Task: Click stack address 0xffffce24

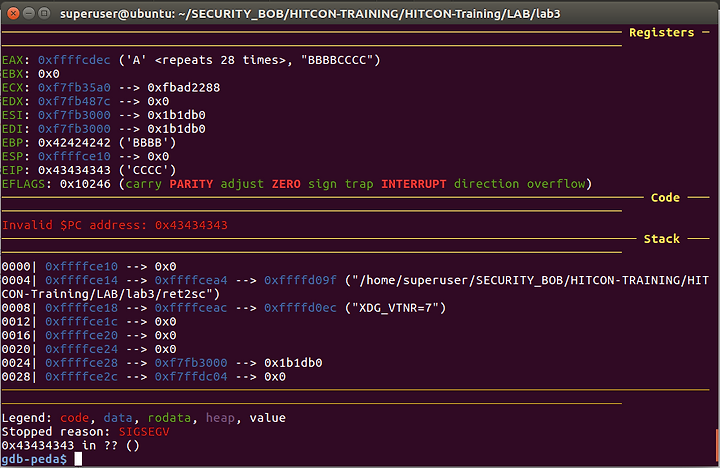Action: [81, 350]
